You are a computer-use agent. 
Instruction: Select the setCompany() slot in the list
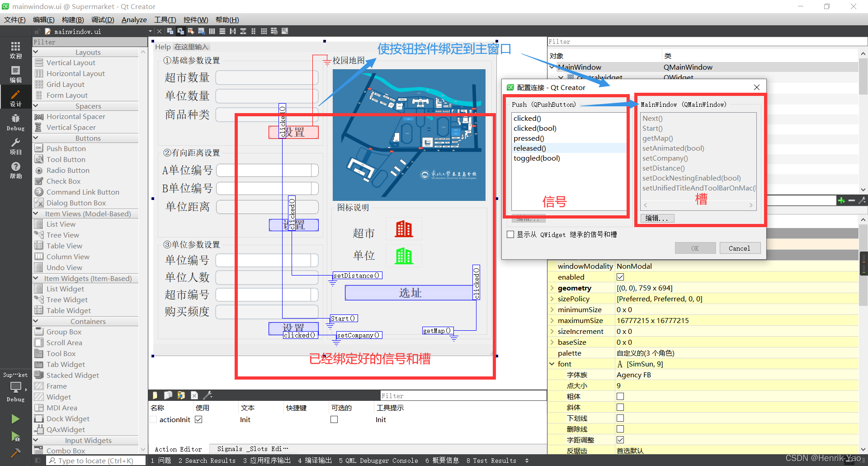click(x=665, y=158)
